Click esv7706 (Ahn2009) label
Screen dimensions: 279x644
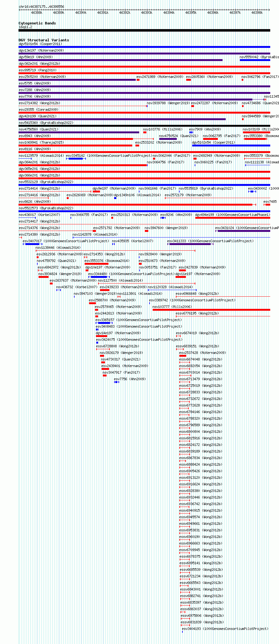(x=35, y=97)
